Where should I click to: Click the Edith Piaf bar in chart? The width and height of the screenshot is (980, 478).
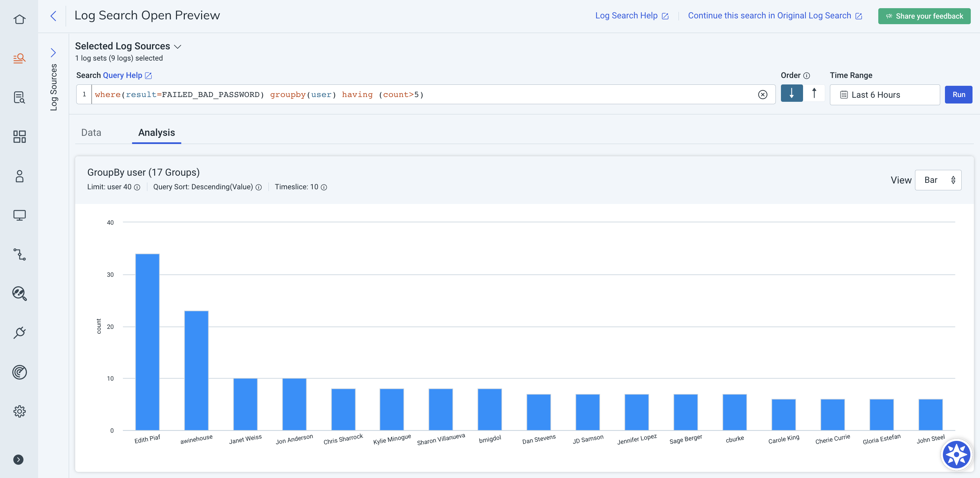tap(147, 342)
